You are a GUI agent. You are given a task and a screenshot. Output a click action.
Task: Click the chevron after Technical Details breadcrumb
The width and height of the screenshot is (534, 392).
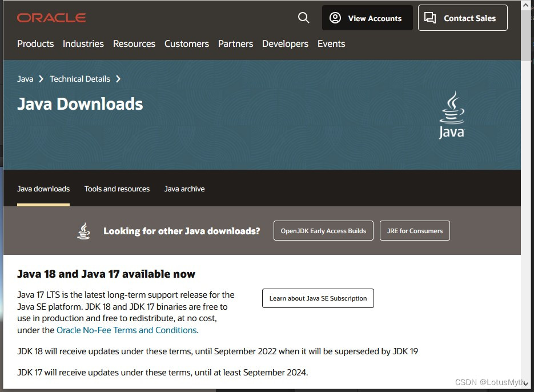pyautogui.click(x=118, y=79)
